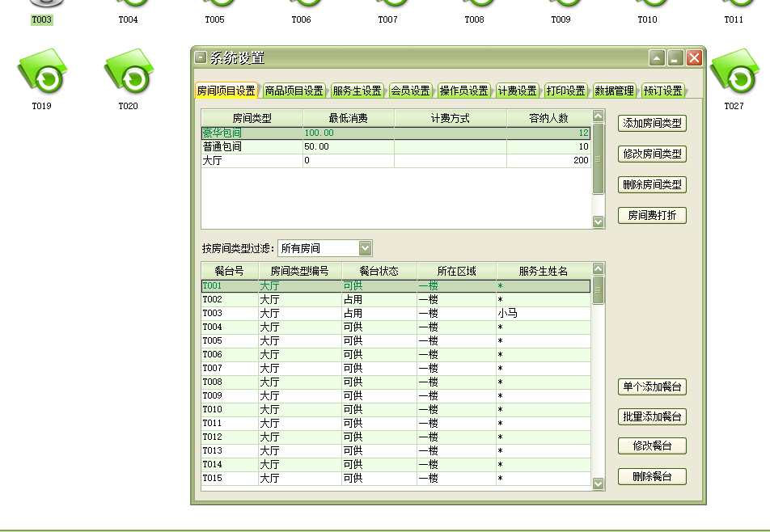Click the T011 label in the top icon row
The image size is (770, 532).
pos(734,19)
